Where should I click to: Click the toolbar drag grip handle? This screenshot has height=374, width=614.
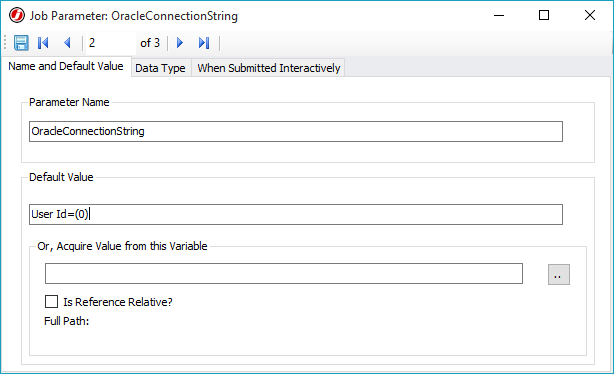click(5, 43)
